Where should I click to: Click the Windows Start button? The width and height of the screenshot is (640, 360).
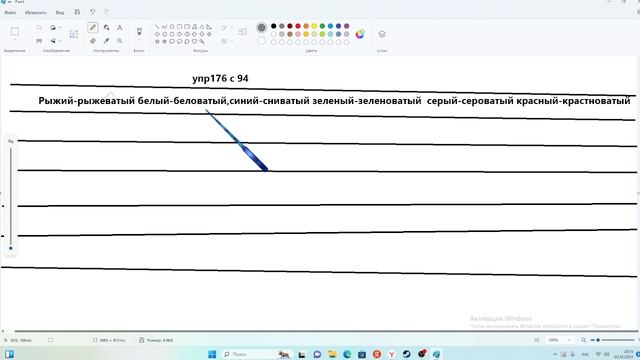tap(212, 354)
